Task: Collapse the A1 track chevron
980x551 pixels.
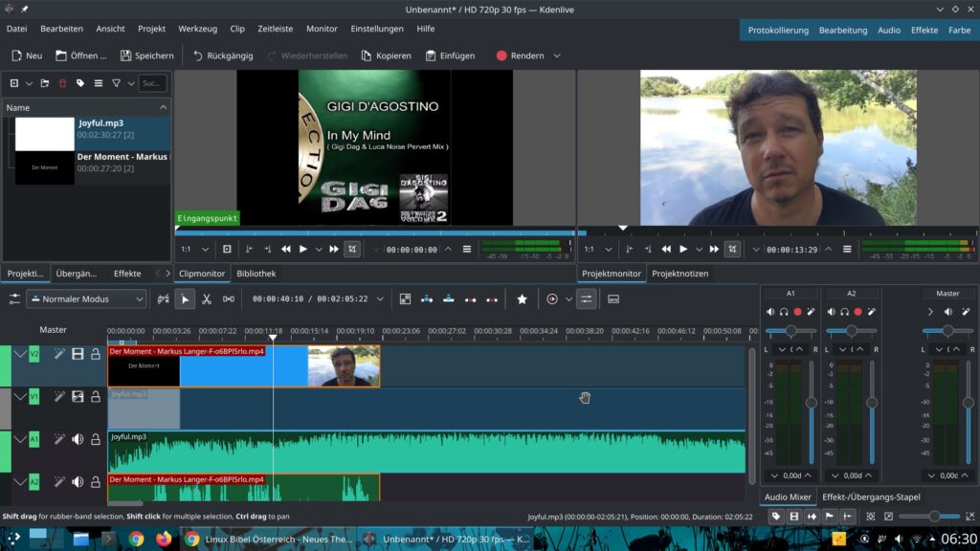Action: [x=20, y=439]
